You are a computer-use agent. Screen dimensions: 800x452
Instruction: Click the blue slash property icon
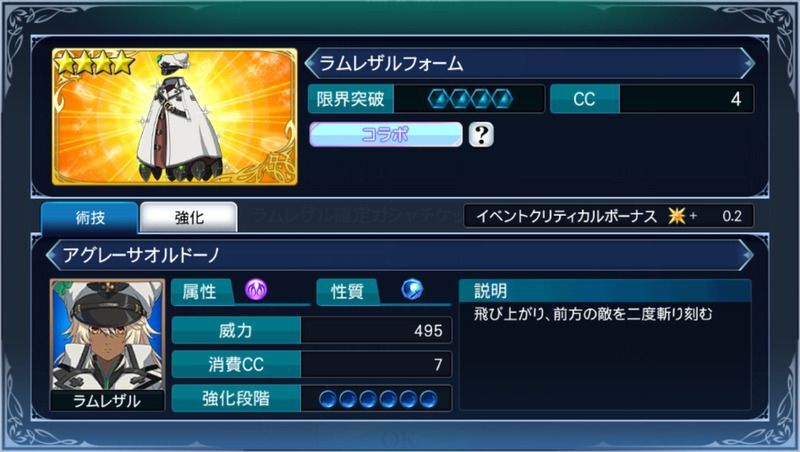[x=412, y=290]
